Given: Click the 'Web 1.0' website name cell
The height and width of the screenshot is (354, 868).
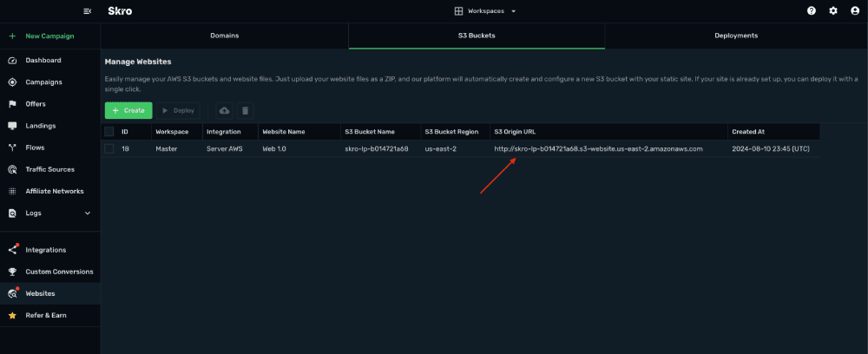Looking at the screenshot, I should [274, 148].
